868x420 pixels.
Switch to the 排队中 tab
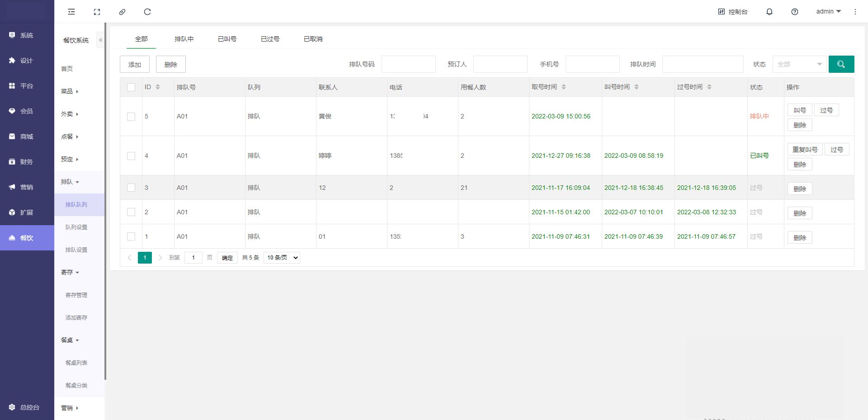184,39
